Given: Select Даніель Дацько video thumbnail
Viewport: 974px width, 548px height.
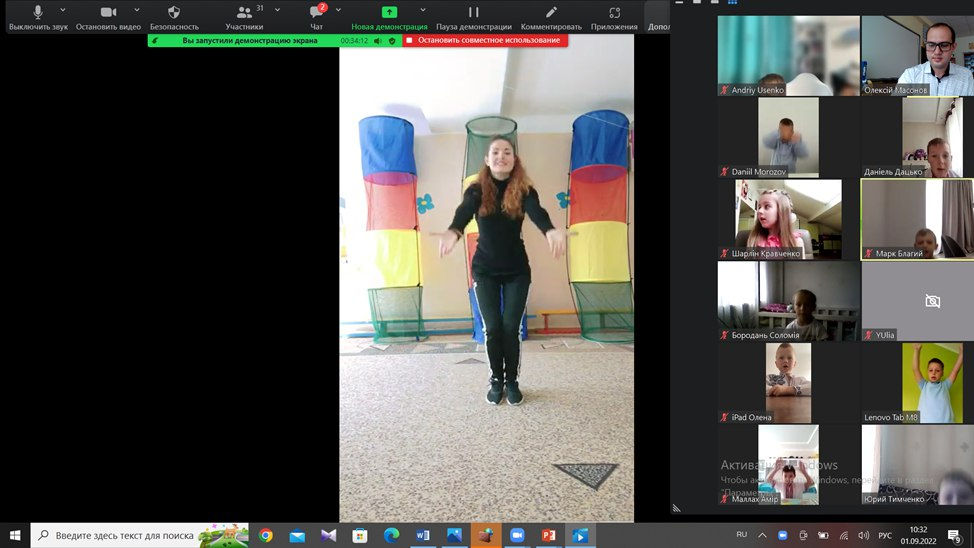Looking at the screenshot, I should pos(917,137).
